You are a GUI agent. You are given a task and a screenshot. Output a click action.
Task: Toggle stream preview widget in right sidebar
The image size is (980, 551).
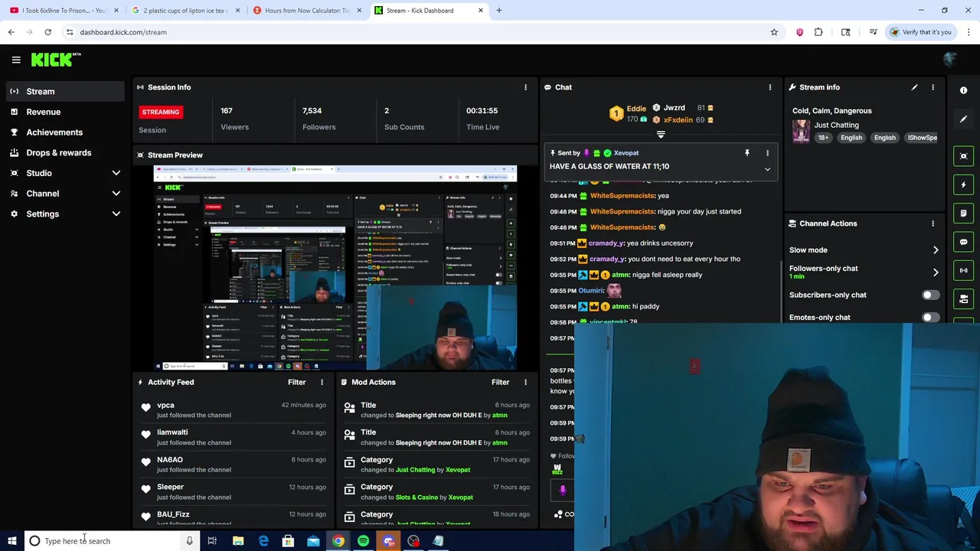click(x=964, y=156)
